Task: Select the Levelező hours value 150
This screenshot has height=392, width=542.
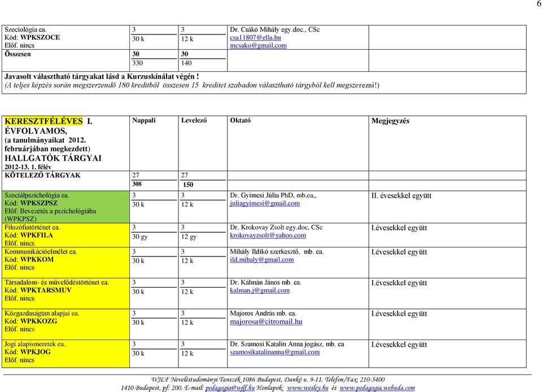Action: point(188,185)
